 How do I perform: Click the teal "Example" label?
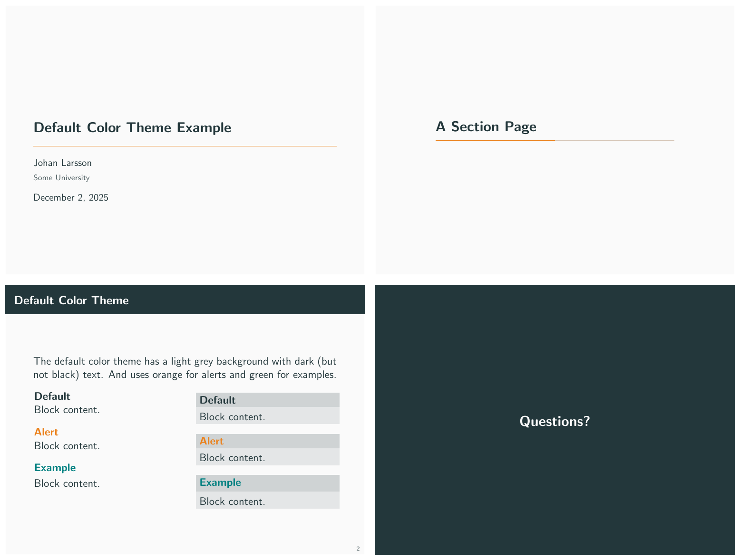click(55, 467)
